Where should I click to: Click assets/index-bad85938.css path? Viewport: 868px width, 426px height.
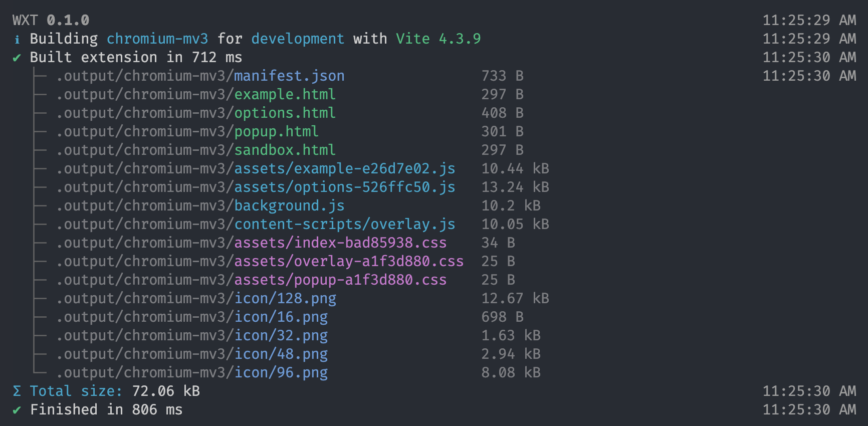point(252,243)
